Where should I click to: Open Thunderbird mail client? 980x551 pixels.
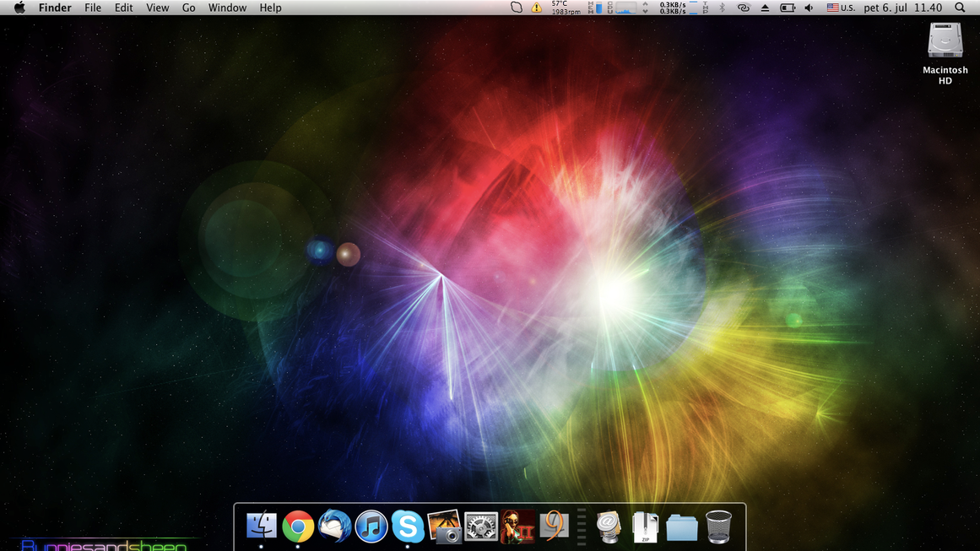pyautogui.click(x=334, y=526)
